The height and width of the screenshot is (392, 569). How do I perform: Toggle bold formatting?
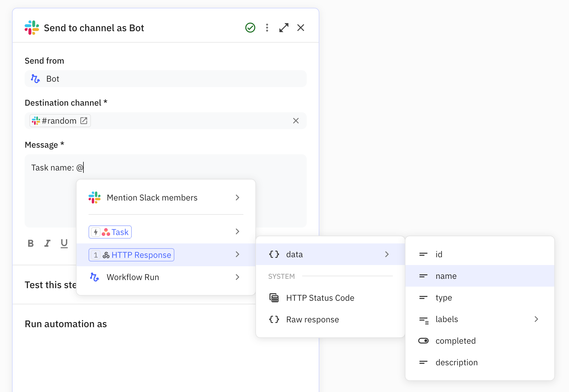pos(31,243)
